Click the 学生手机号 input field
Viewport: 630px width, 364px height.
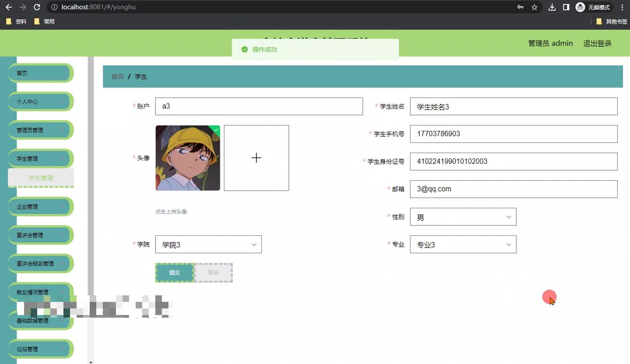[514, 134]
